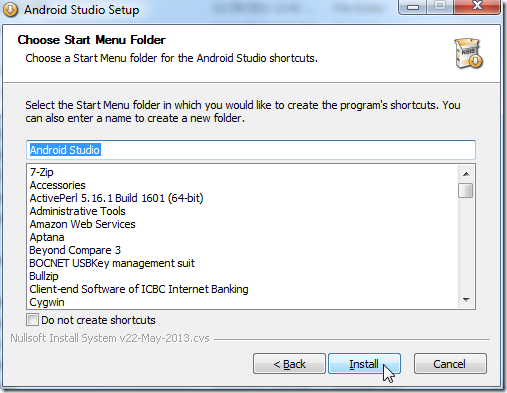The height and width of the screenshot is (393, 507).
Task: Start installation with the Install button
Action: (x=364, y=364)
